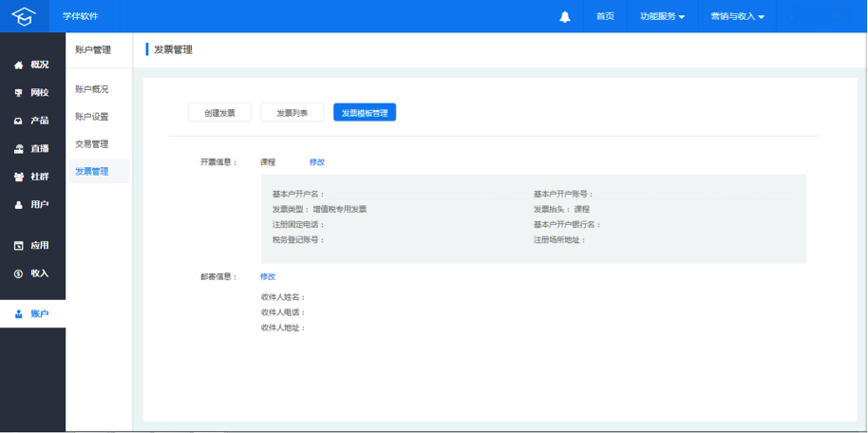868x433 pixels.
Task: Select 交易管理 in account submenu
Action: click(x=92, y=144)
